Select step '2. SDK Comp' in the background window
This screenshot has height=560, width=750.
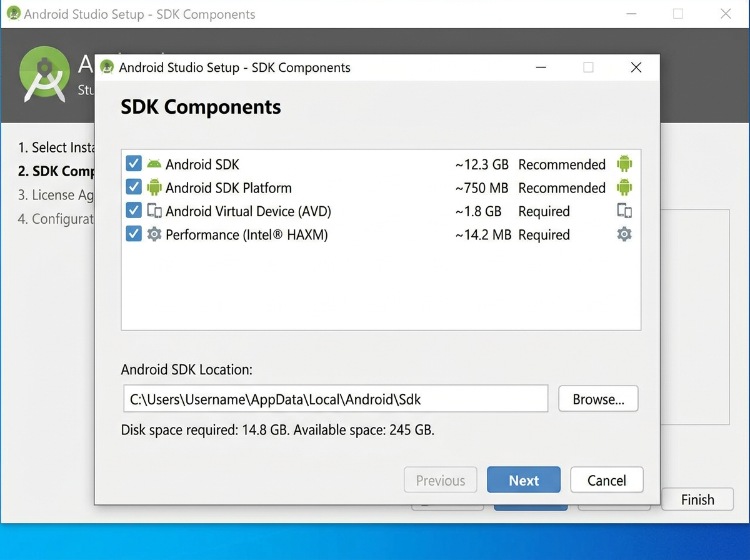(56, 171)
